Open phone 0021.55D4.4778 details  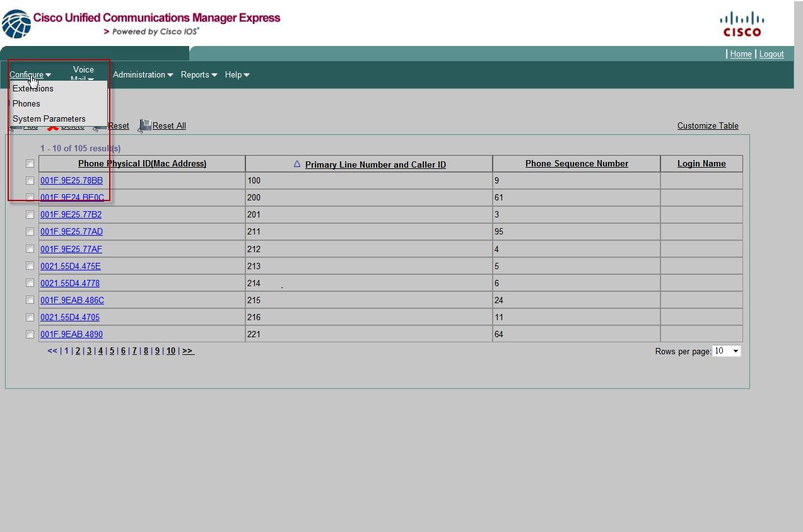(70, 283)
